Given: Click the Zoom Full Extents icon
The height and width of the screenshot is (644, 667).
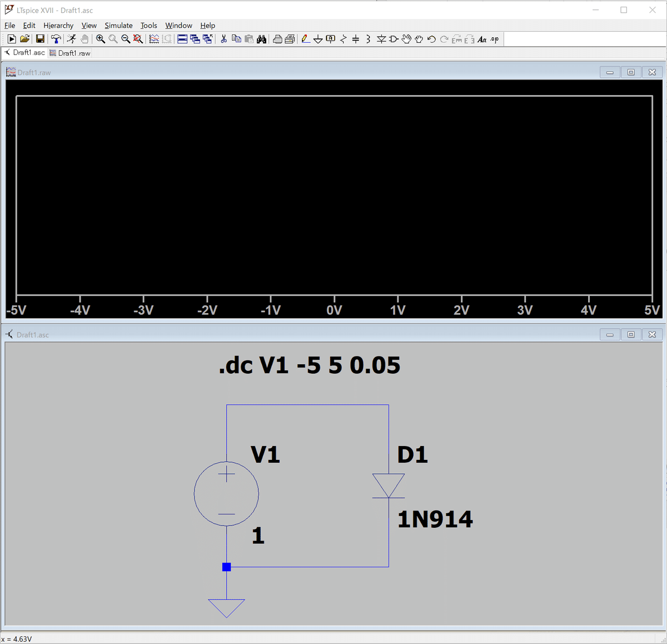Looking at the screenshot, I should [x=138, y=39].
